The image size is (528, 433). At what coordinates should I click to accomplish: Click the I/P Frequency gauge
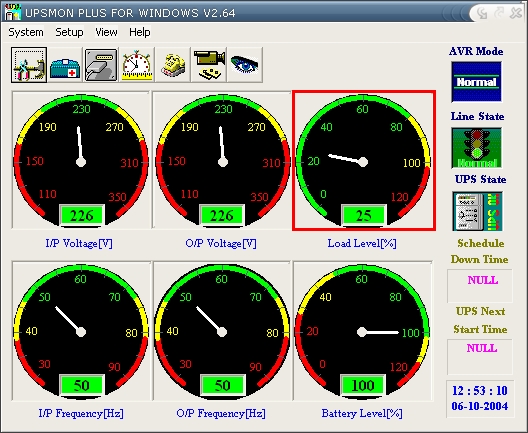pos(80,331)
